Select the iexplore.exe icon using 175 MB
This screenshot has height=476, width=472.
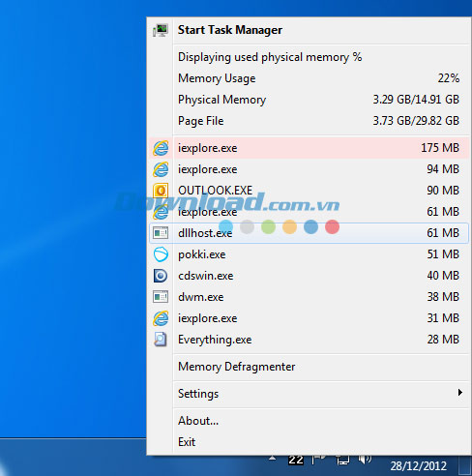[x=161, y=148]
